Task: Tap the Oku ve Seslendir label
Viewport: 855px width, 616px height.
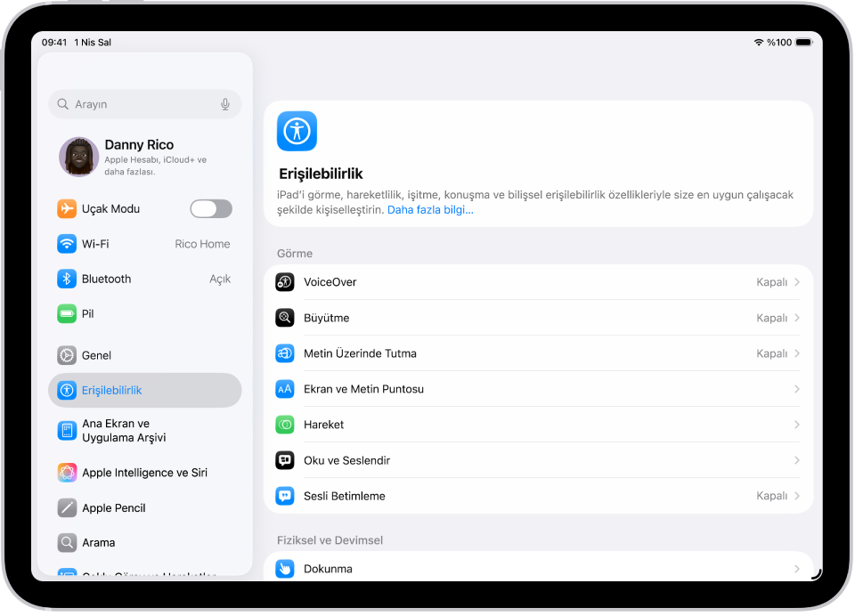Action: [346, 460]
